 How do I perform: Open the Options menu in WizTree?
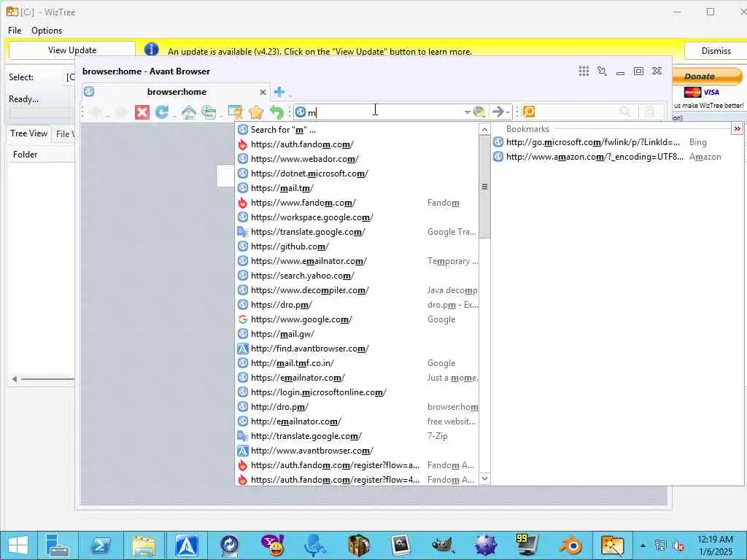[x=47, y=31]
